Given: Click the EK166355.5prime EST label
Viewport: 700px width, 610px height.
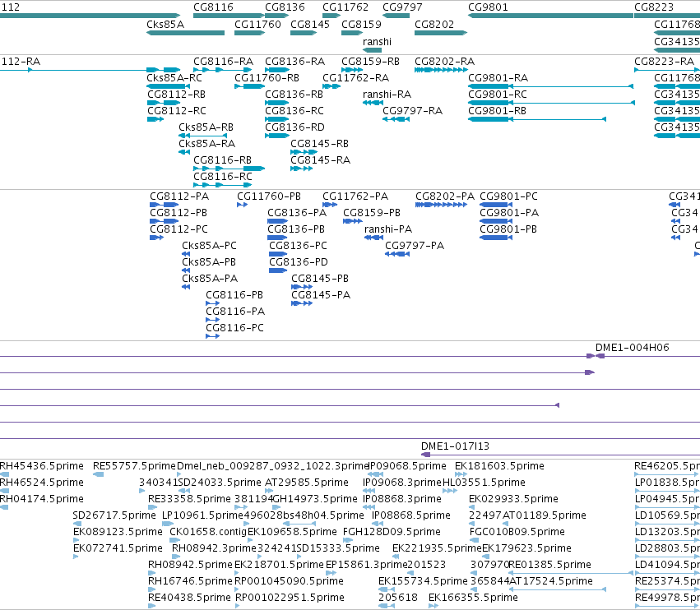Looking at the screenshot, I should pyautogui.click(x=473, y=598).
